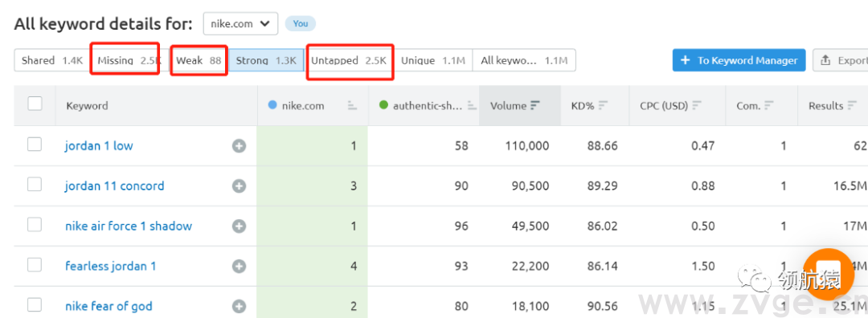Click the You badge next to domain

[301, 24]
